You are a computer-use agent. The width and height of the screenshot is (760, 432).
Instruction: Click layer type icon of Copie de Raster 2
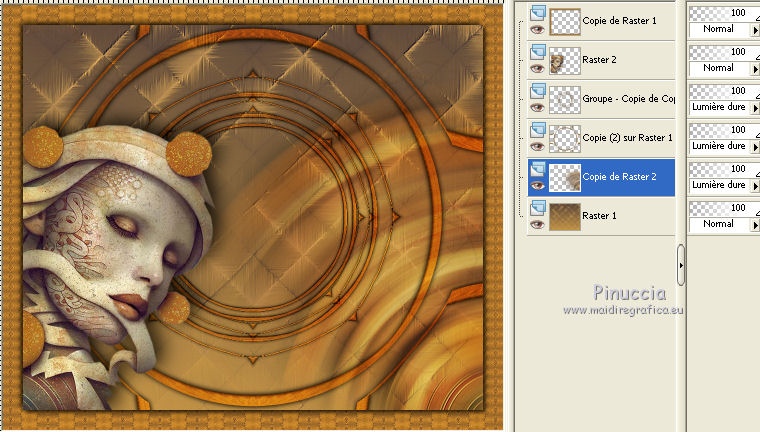[538, 169]
